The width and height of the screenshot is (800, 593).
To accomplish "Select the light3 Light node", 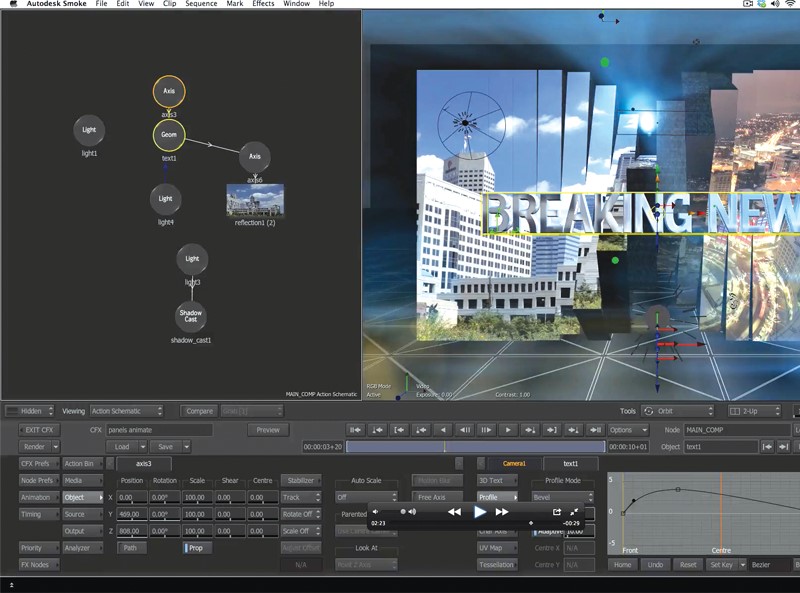I will pos(192,259).
